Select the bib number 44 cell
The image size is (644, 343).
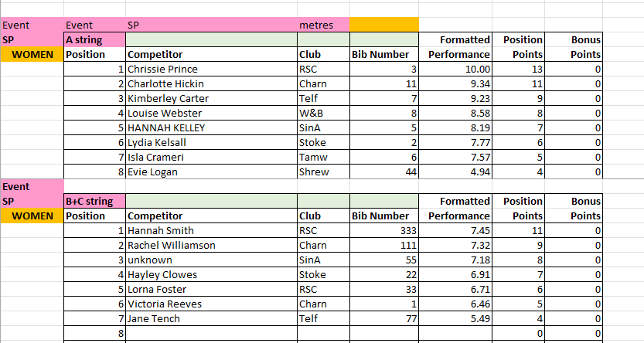383,172
